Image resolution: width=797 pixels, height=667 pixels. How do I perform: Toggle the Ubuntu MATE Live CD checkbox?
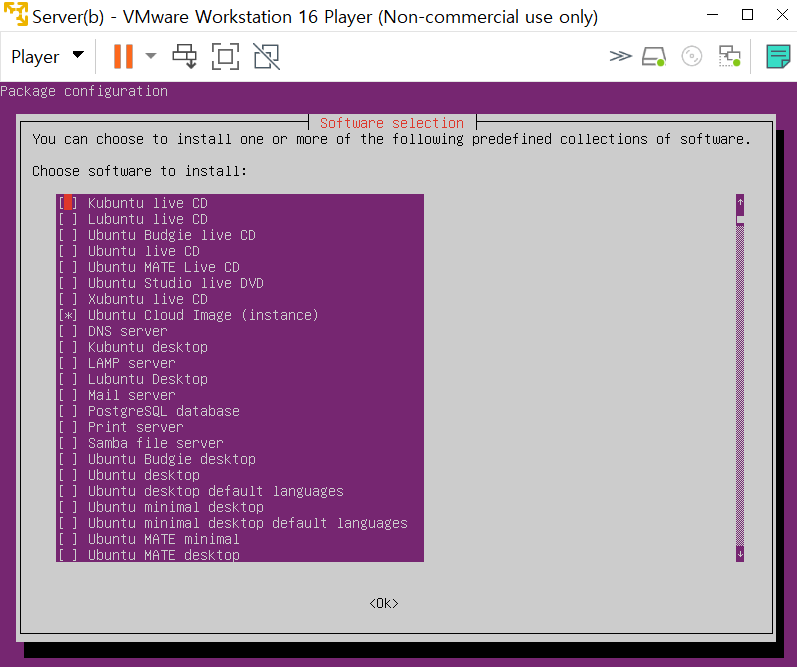click(68, 267)
